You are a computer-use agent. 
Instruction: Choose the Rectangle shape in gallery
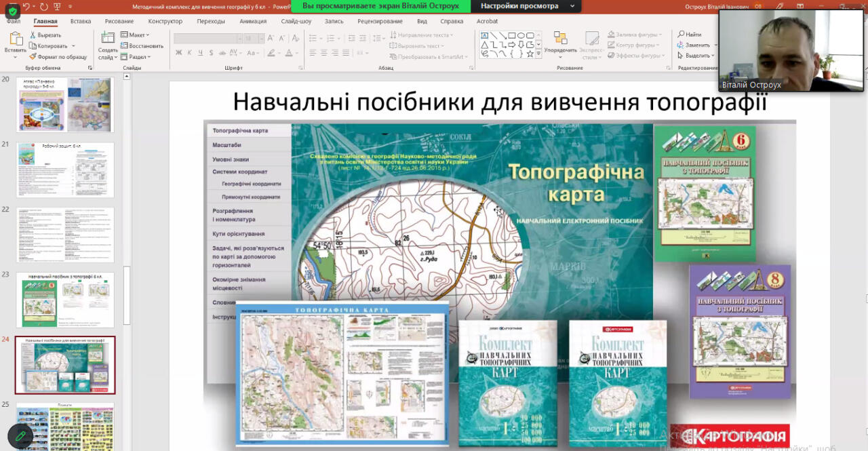point(512,35)
